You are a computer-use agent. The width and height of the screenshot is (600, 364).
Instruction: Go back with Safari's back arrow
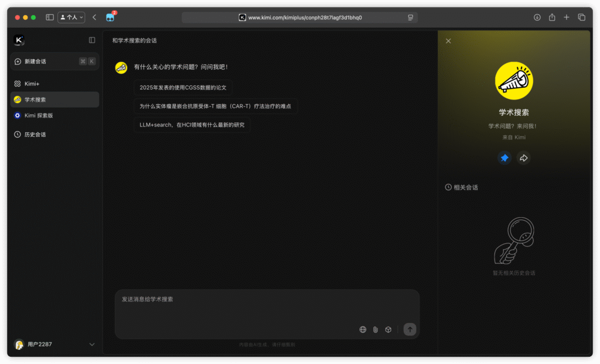coord(94,17)
